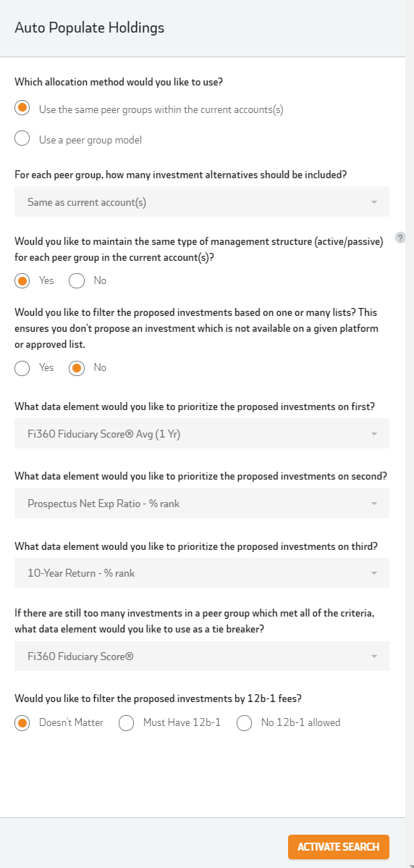Select Yes to filter investments by lists
Screen dimensions: 414x868
coord(22,367)
